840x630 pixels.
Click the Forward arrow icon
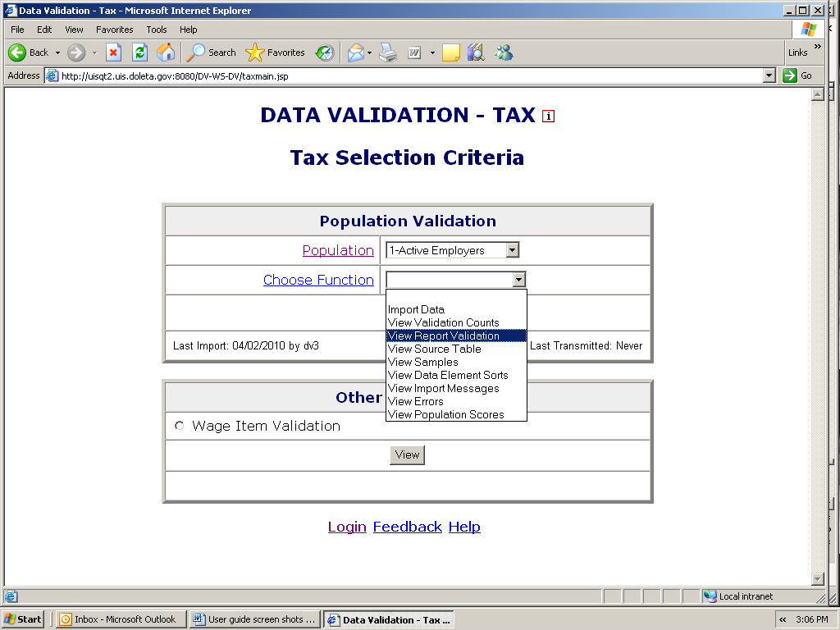pyautogui.click(x=76, y=52)
